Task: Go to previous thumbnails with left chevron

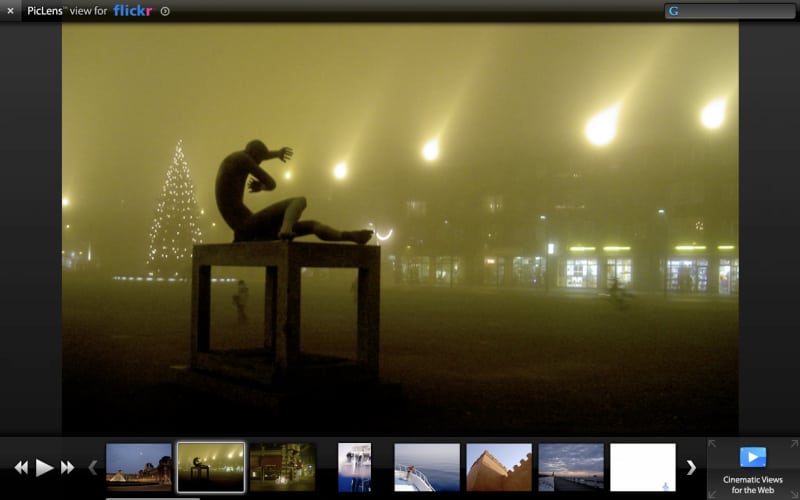Action: tap(93, 467)
